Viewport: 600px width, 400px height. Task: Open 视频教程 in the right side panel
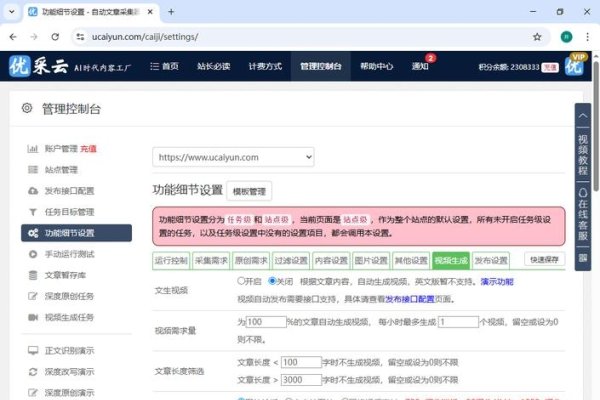582,154
